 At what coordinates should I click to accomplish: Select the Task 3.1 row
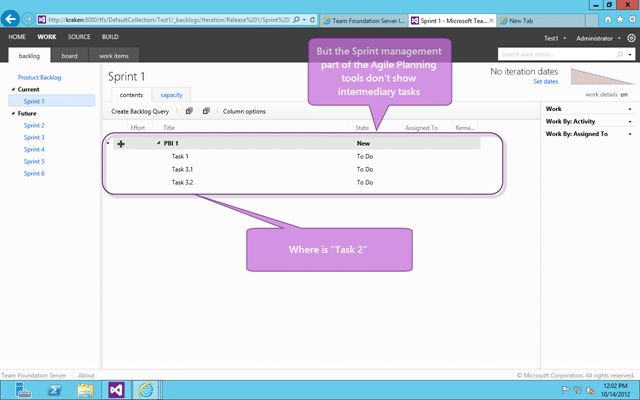(x=296, y=169)
